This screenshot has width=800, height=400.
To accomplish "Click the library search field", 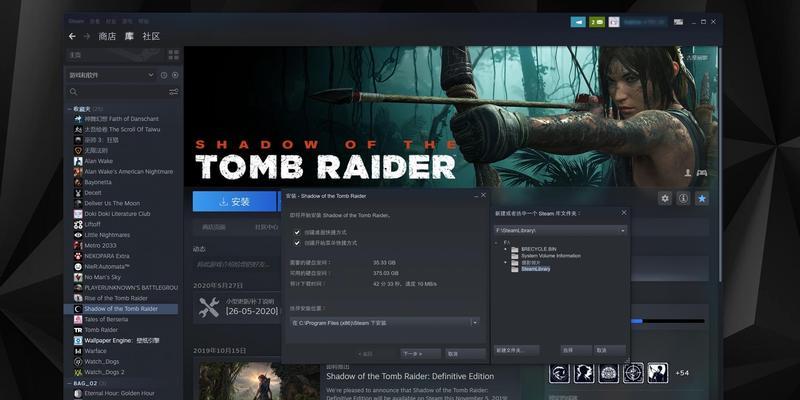I will [118, 92].
